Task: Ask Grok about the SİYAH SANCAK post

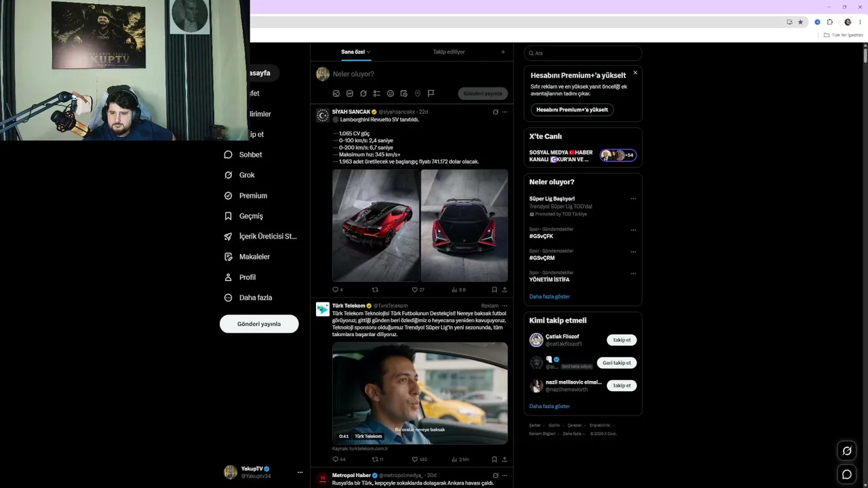Action: [496, 112]
